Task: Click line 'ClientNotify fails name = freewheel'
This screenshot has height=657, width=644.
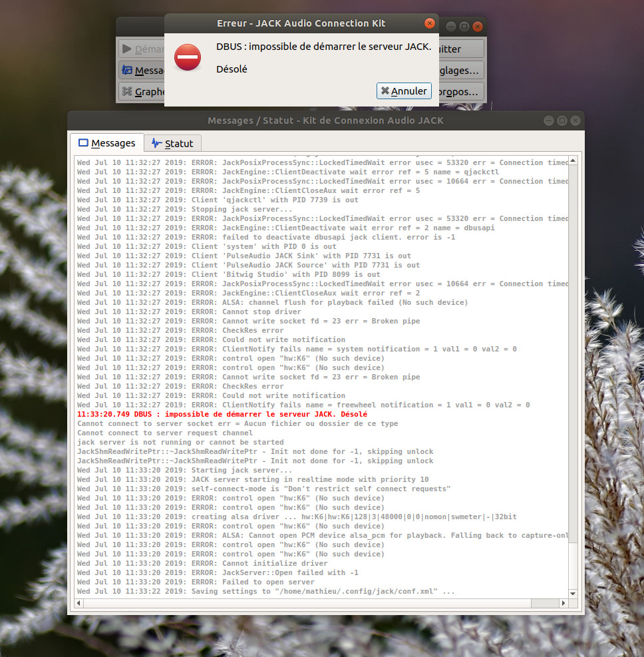Action: tap(303, 405)
